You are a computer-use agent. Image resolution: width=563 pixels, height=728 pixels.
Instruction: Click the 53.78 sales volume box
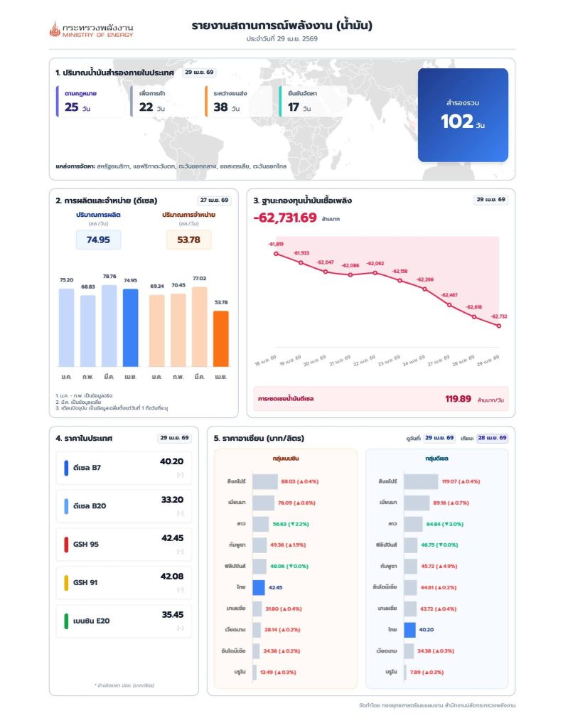[x=188, y=240]
